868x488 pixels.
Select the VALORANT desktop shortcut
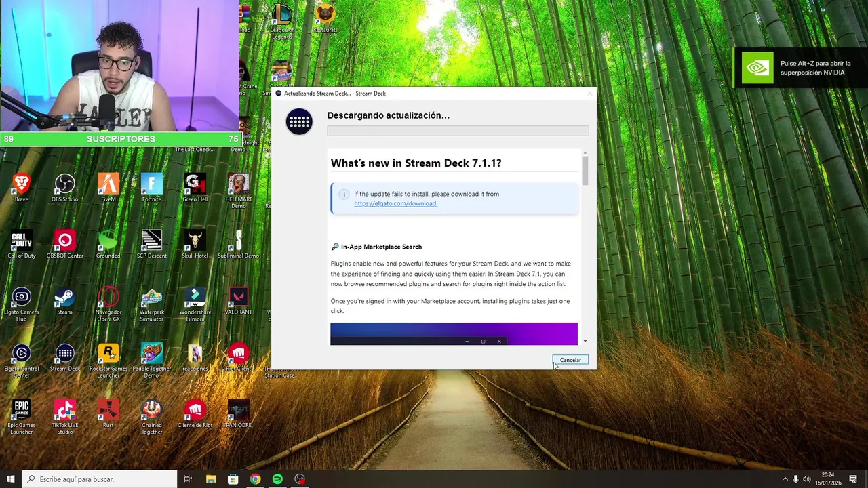[x=239, y=300]
